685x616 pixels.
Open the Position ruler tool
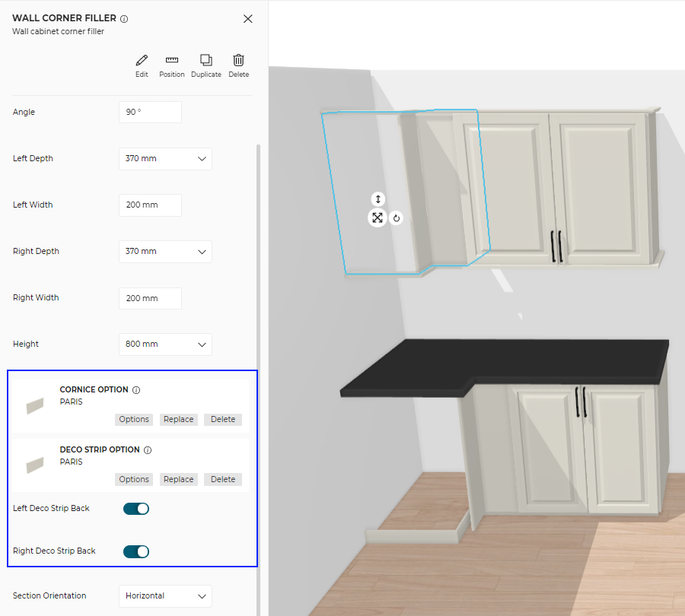tap(172, 61)
